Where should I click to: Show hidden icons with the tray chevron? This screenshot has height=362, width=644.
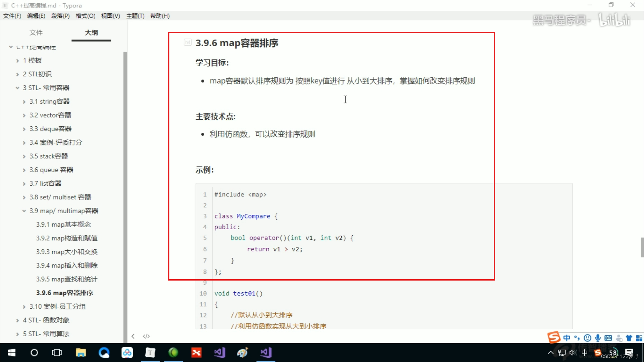point(550,353)
